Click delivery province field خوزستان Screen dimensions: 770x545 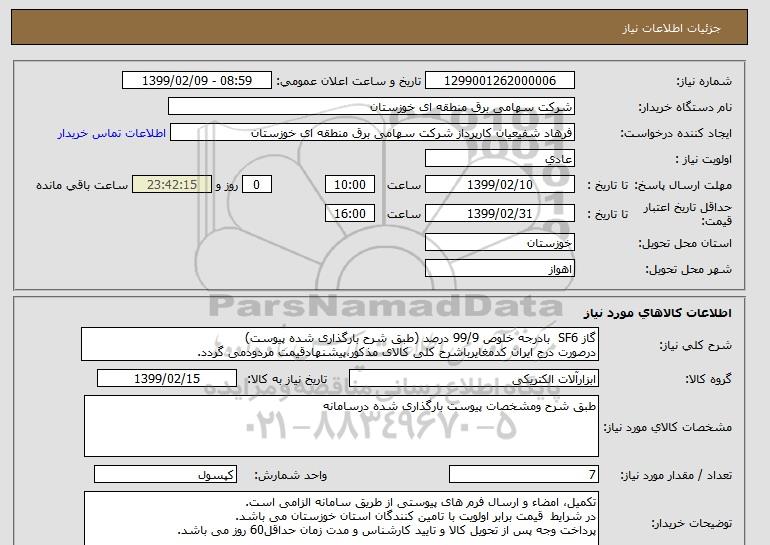pyautogui.click(x=499, y=243)
